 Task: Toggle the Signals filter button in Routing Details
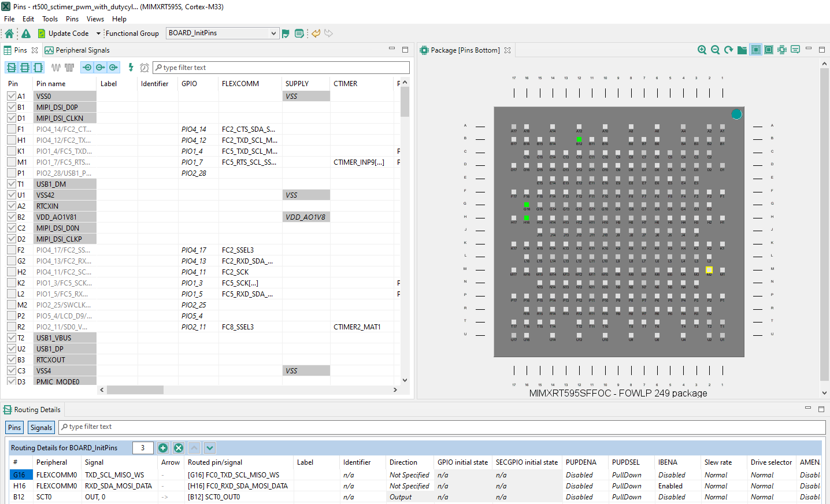(x=41, y=428)
